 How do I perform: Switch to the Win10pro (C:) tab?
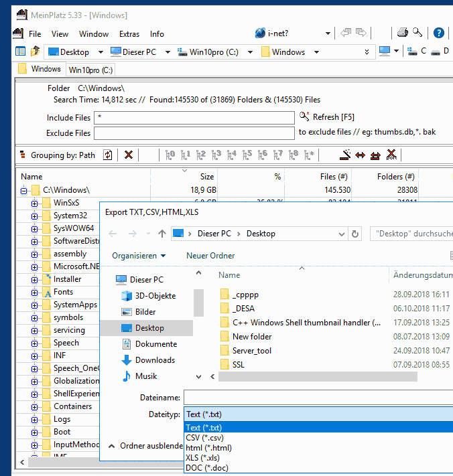91,69
